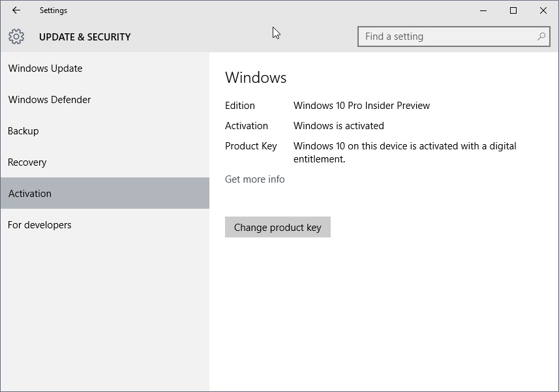
Task: Open Windows Defender section
Action: tap(49, 100)
